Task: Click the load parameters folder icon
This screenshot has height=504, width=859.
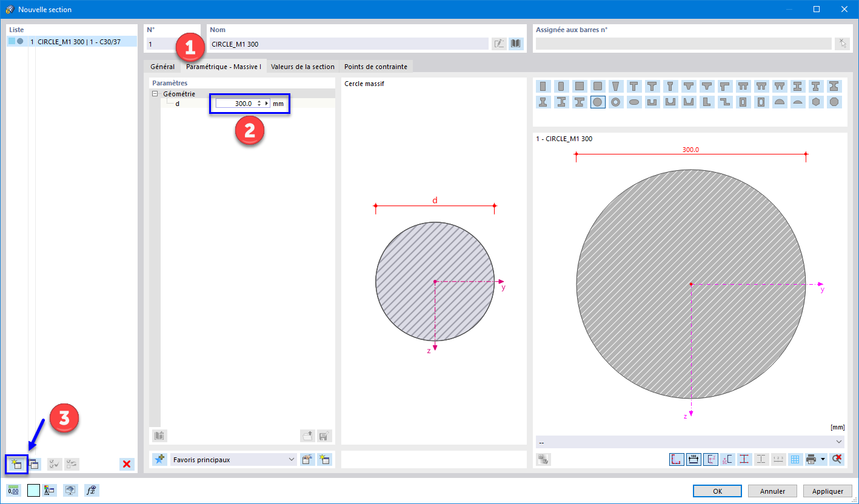Action: coord(307,436)
